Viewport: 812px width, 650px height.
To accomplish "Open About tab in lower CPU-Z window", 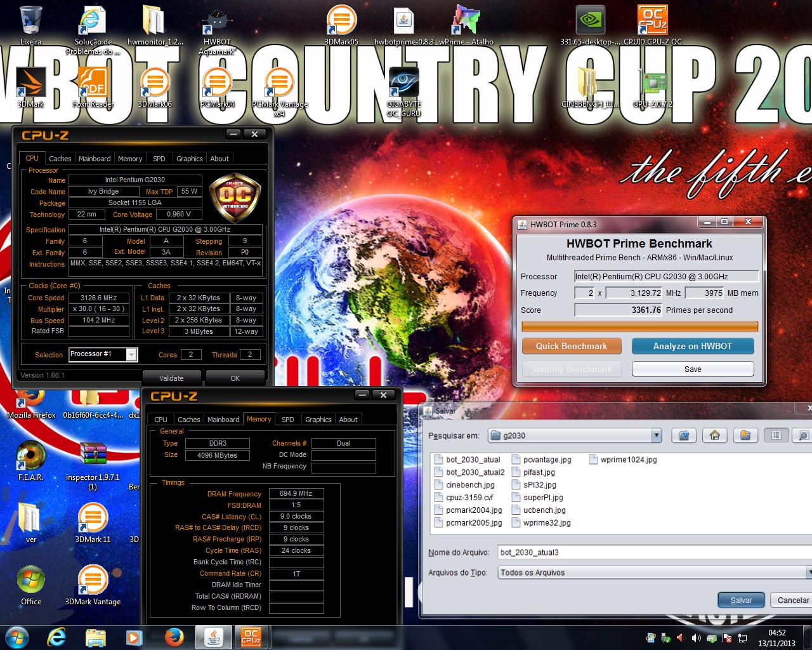I will (348, 420).
